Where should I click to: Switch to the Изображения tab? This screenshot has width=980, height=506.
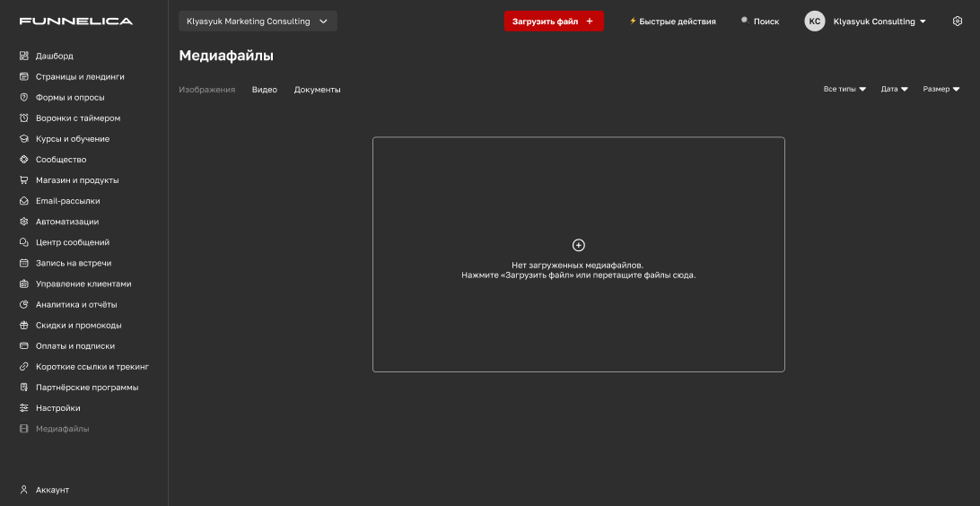click(x=207, y=90)
